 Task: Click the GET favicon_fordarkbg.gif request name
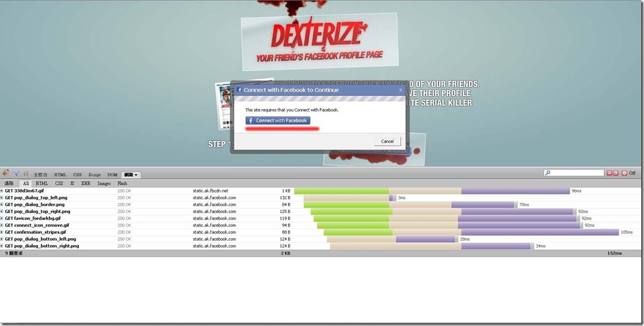tap(33, 218)
